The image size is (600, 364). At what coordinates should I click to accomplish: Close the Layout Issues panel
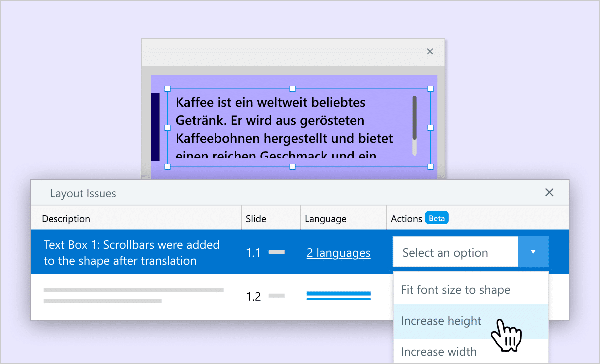tap(549, 193)
